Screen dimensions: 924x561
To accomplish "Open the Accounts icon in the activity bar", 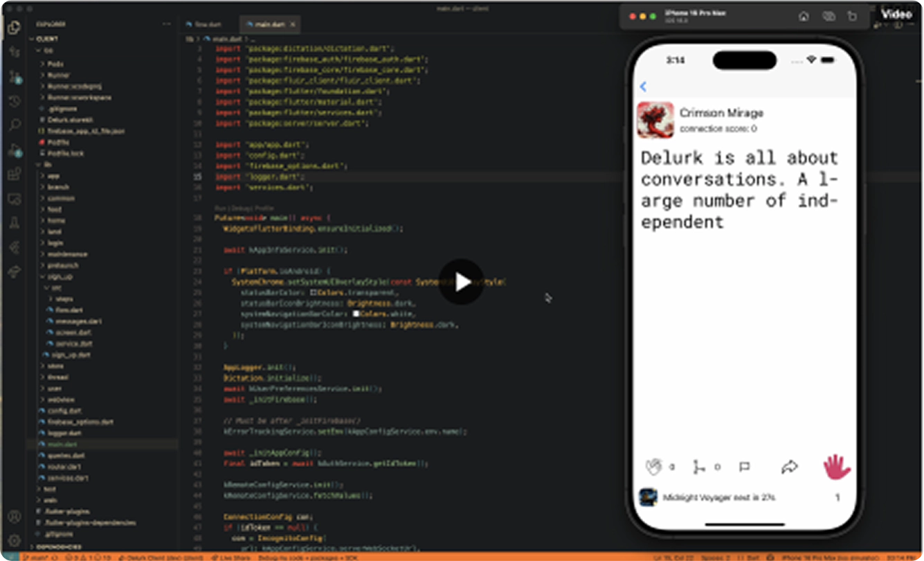I will click(x=15, y=517).
